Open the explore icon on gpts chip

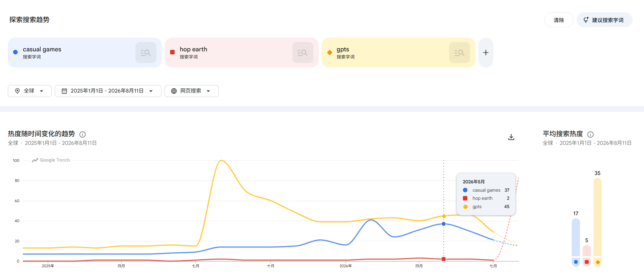(x=460, y=53)
